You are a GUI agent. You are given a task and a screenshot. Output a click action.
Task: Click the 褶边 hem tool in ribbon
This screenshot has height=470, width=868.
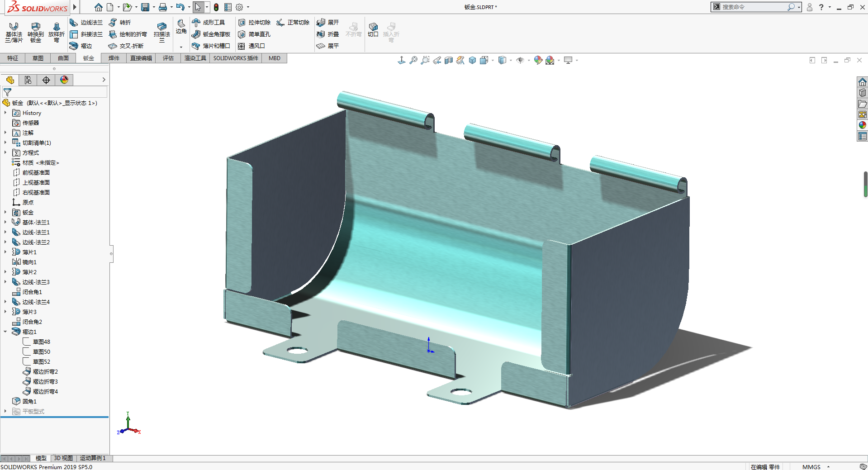(81, 46)
